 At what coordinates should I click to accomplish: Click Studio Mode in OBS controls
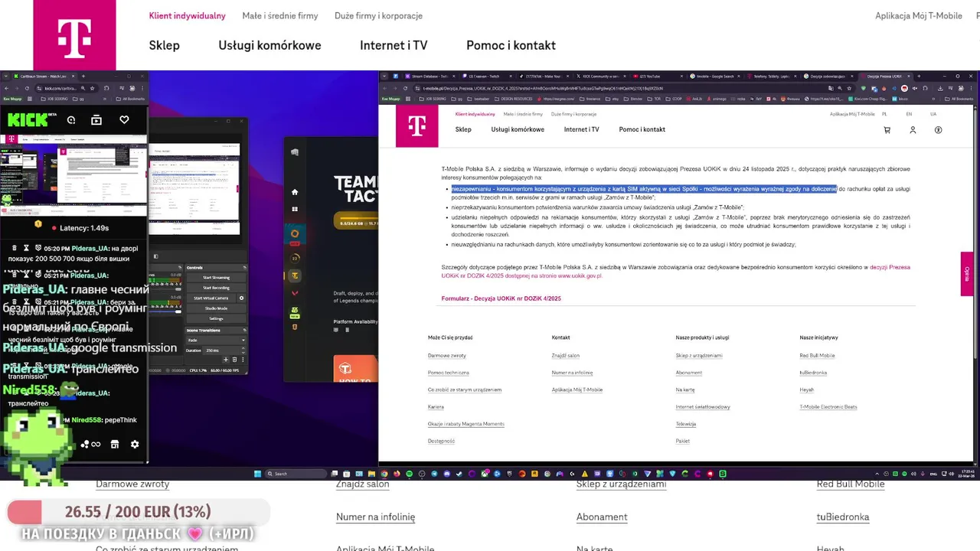[x=217, y=308]
